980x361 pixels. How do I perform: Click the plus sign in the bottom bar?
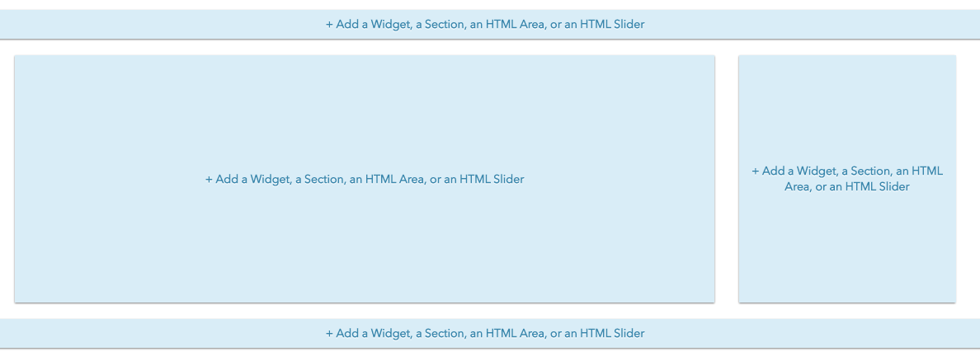pyautogui.click(x=329, y=334)
